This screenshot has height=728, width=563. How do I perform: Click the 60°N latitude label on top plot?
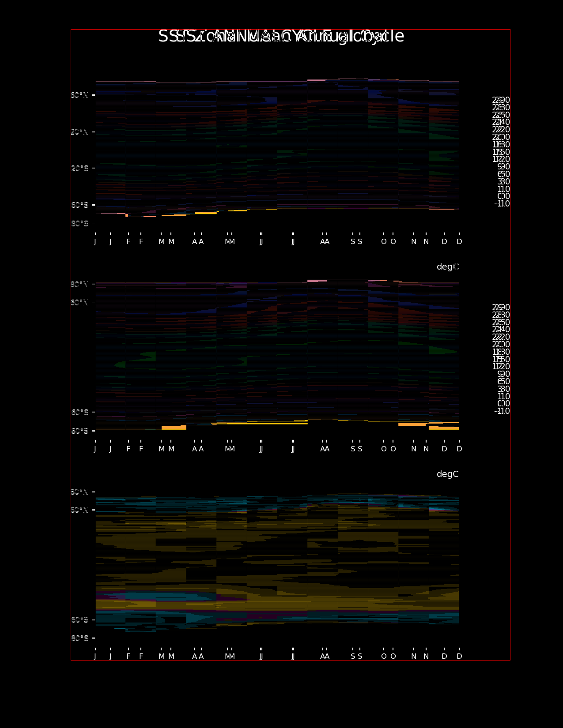pos(79,95)
